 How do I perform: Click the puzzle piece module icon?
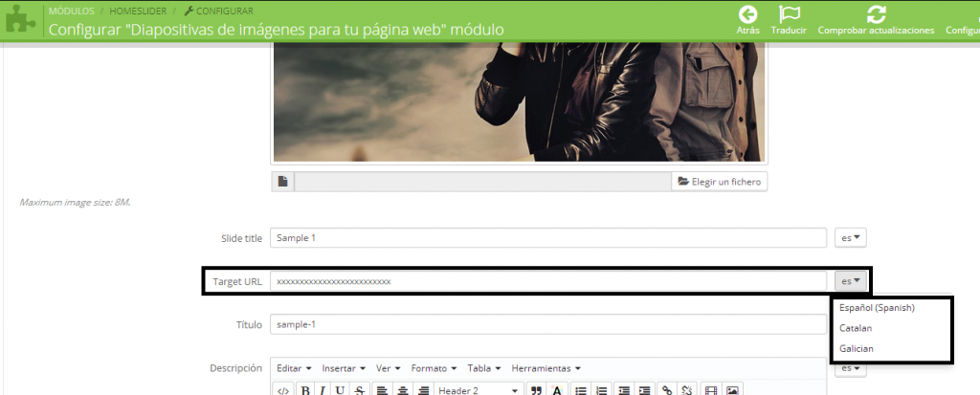[20, 20]
